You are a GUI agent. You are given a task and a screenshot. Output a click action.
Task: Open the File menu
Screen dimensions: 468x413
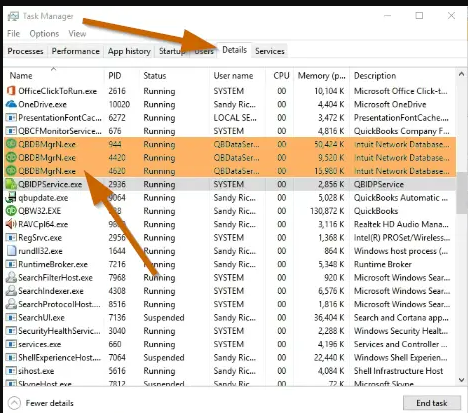[x=14, y=34]
